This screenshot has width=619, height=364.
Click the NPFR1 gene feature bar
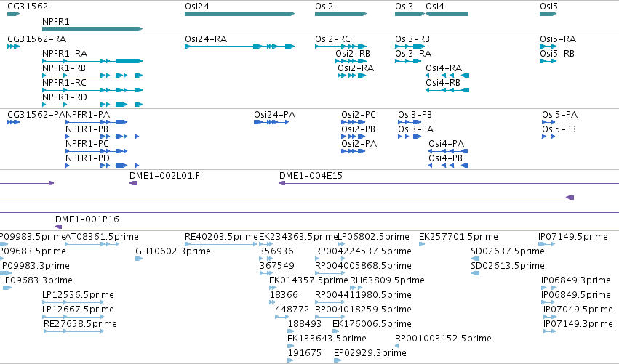(92, 29)
